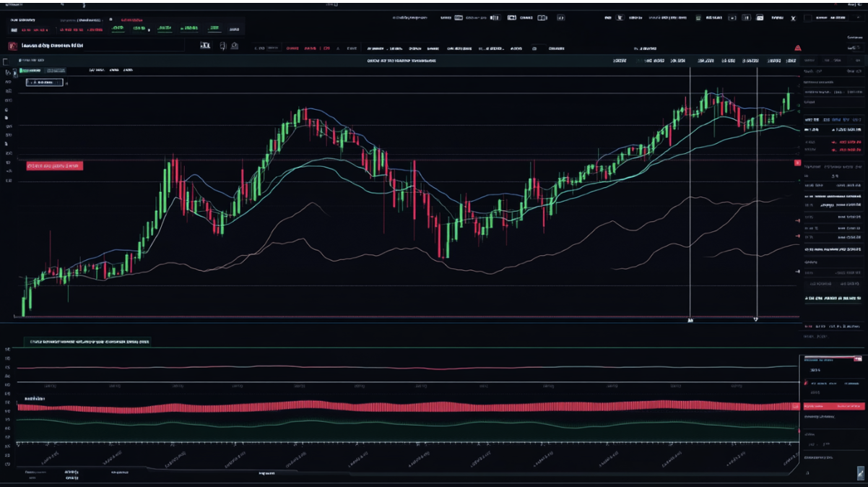
Task: Click the rightmost icon in the symbol header row
Action: pos(235,46)
